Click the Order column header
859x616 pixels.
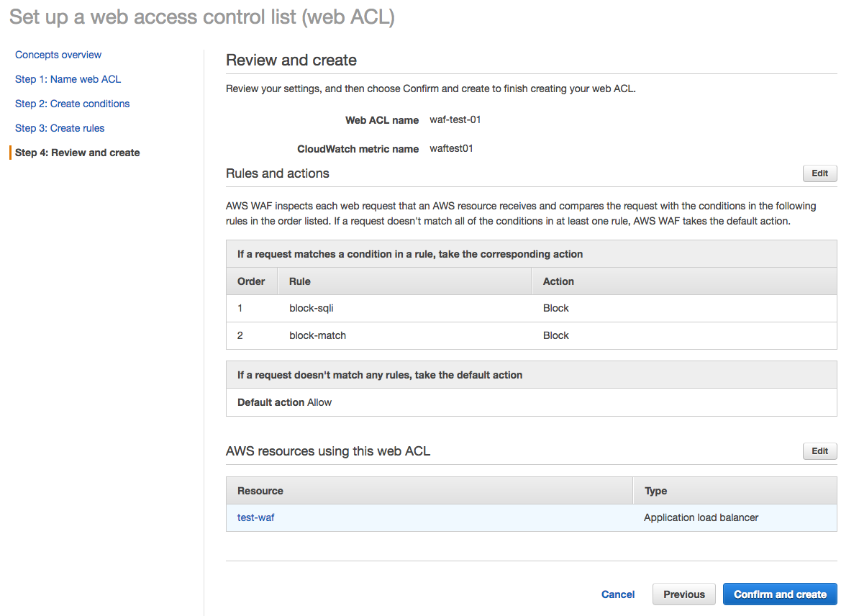pos(251,281)
